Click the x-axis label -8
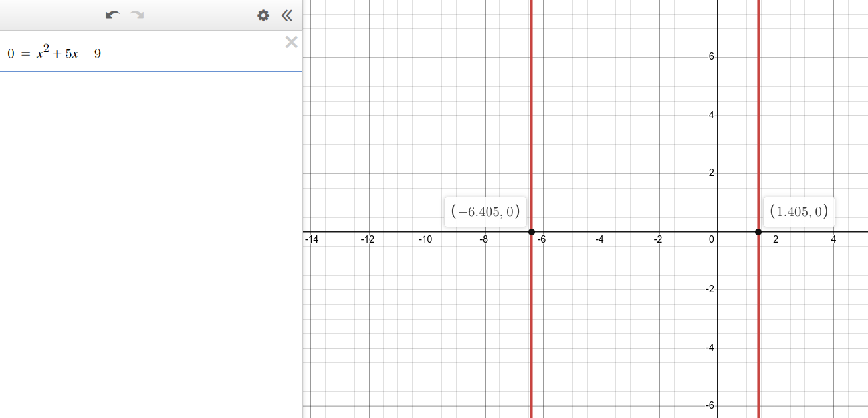Screen dimensions: 868x418 [484, 240]
